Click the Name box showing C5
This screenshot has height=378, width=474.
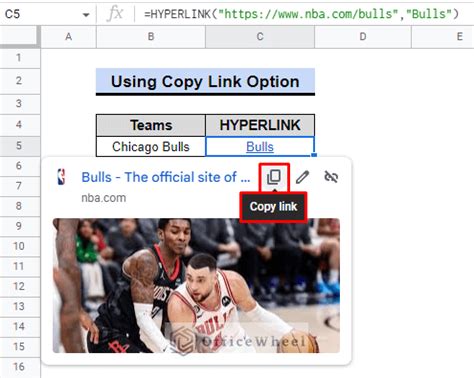[48, 14]
